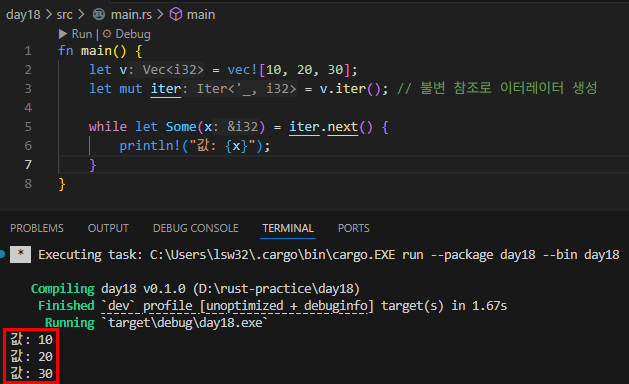Click the cargo.EXE path in Executing task line
This screenshot has height=384, width=629.
pos(272,255)
